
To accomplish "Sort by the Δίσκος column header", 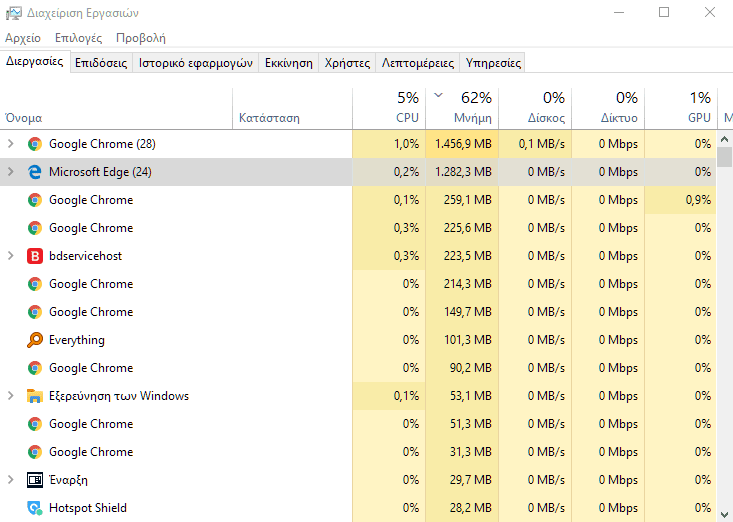I will tap(535, 108).
